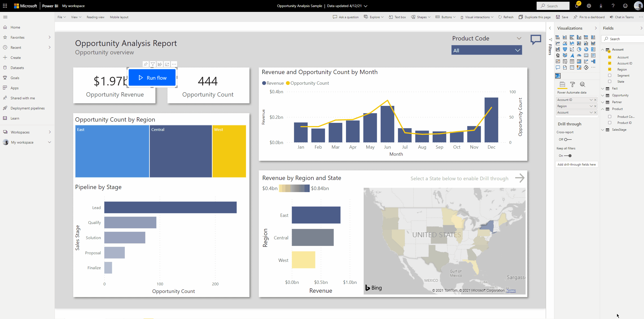The image size is (644, 319).
Task: Toggle Cross-report drill through switch
Action: pos(567,140)
